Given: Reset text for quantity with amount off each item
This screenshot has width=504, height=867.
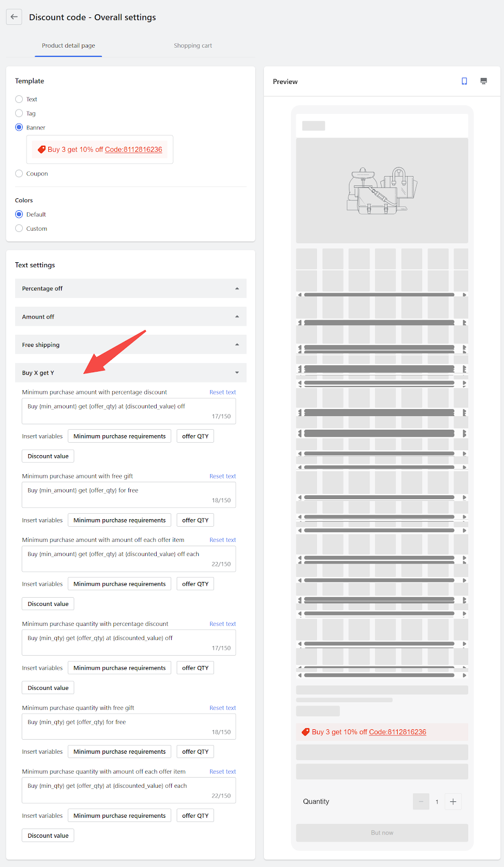Looking at the screenshot, I should [223, 772].
